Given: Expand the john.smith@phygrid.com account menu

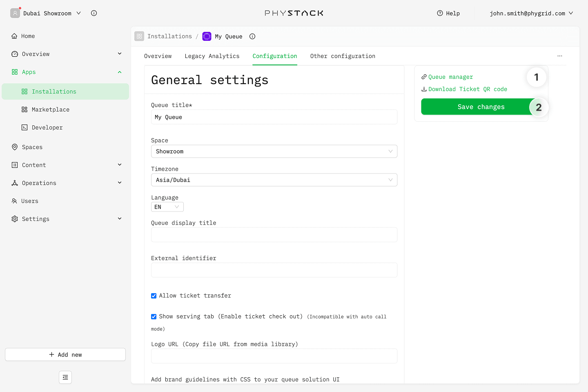Looking at the screenshot, I should coord(531,13).
